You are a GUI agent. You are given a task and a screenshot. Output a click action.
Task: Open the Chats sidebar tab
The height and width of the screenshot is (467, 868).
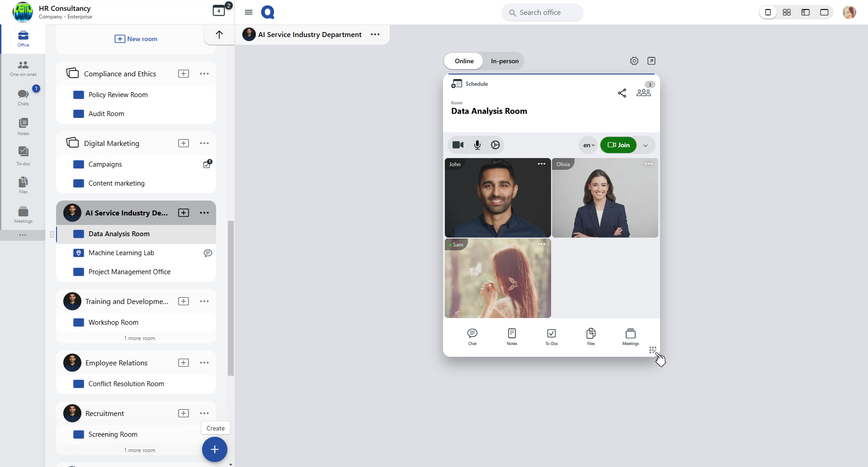pyautogui.click(x=23, y=97)
